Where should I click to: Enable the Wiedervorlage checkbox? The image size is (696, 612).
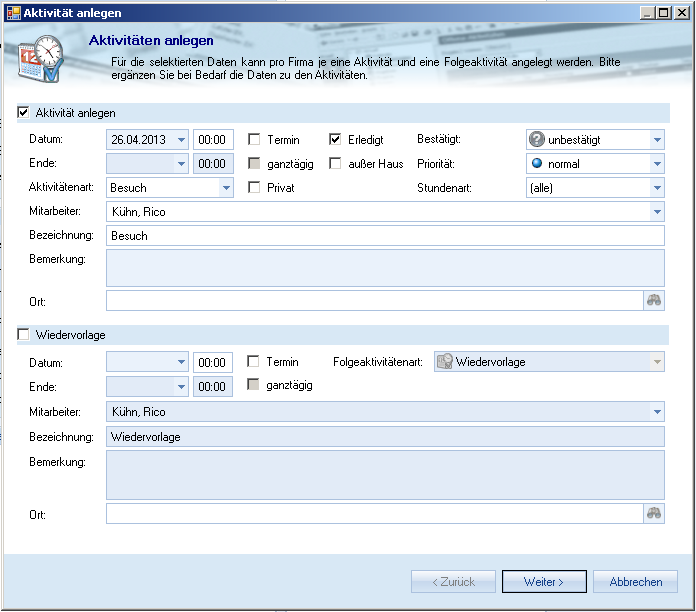pyautogui.click(x=24, y=335)
